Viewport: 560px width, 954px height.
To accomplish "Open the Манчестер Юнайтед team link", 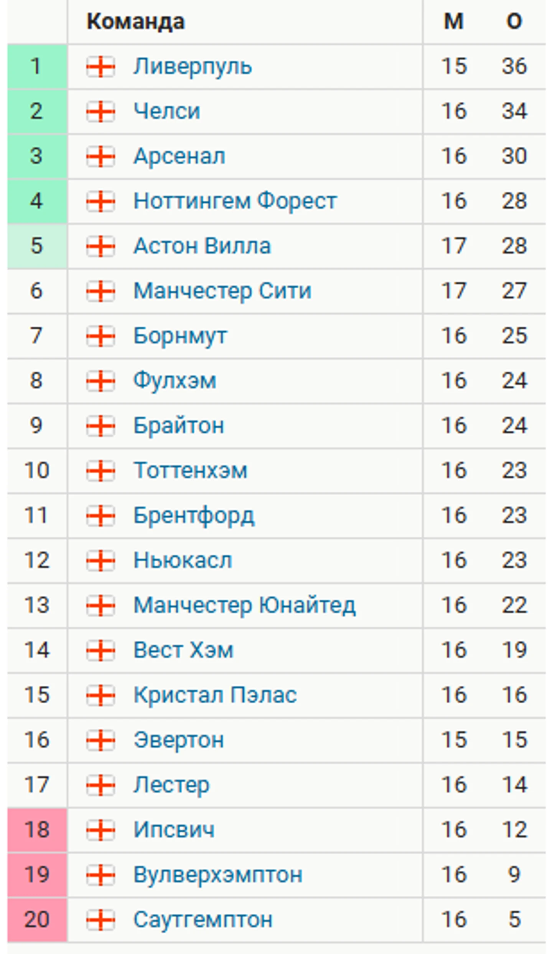I will (244, 605).
